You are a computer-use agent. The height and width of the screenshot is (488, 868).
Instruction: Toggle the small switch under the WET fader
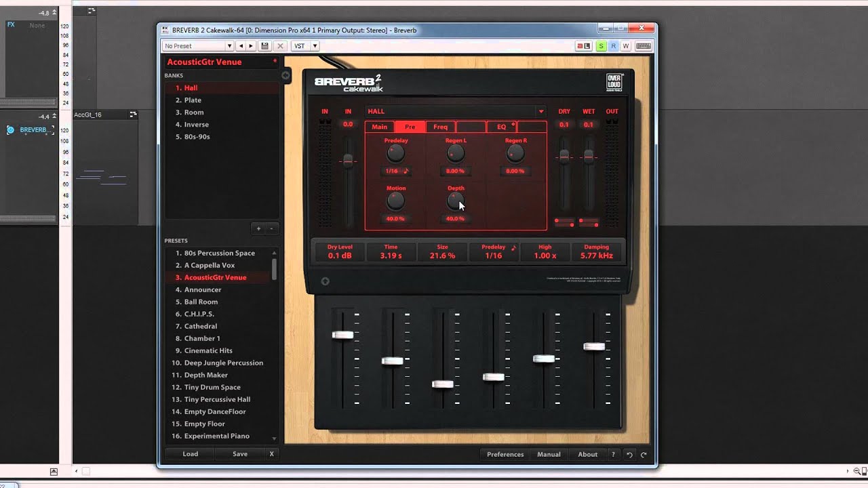tap(589, 222)
